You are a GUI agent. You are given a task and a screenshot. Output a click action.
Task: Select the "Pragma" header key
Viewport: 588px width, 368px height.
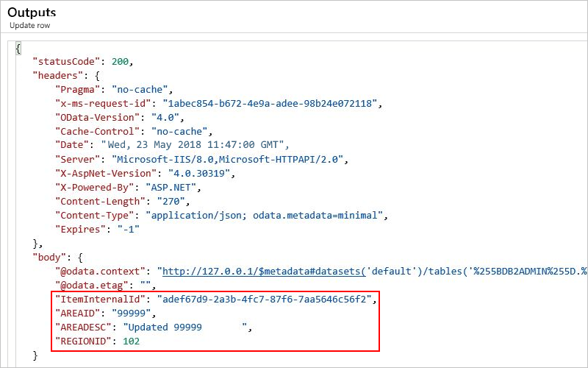click(78, 89)
